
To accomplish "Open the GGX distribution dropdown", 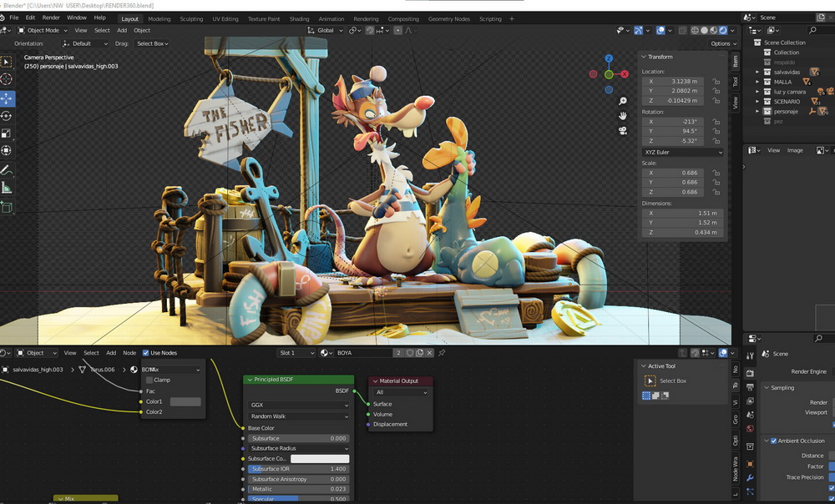I will tap(299, 405).
